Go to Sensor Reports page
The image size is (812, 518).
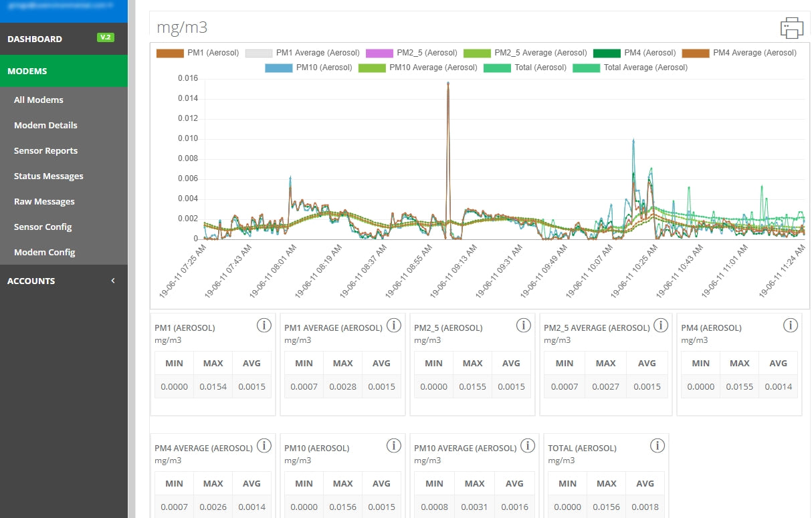point(45,150)
